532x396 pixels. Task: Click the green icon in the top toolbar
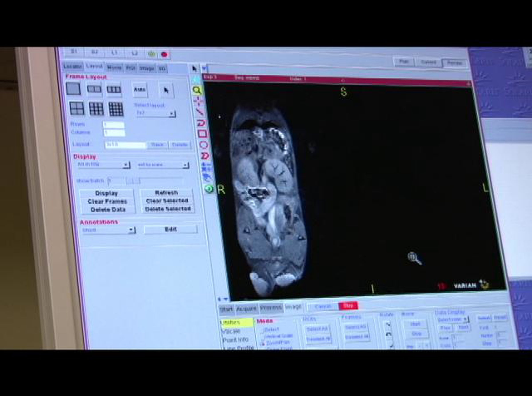tap(151, 54)
